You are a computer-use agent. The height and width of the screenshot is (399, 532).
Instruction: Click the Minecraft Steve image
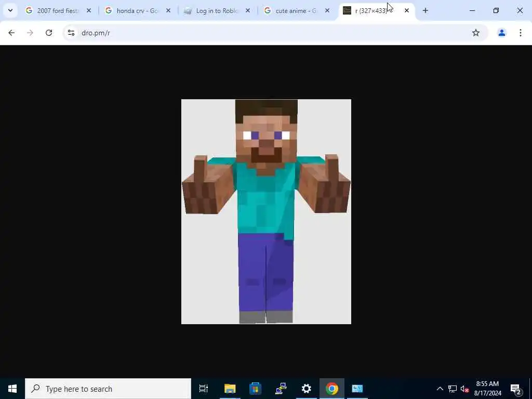[266, 212]
